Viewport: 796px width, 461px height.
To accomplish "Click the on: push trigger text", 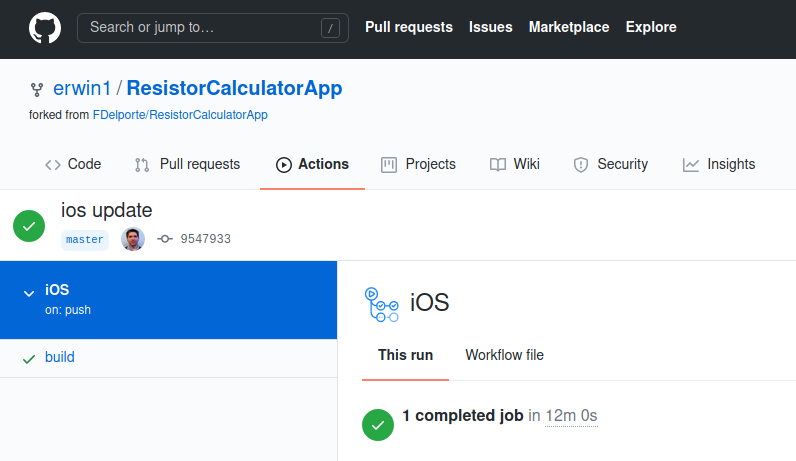I will point(68,310).
